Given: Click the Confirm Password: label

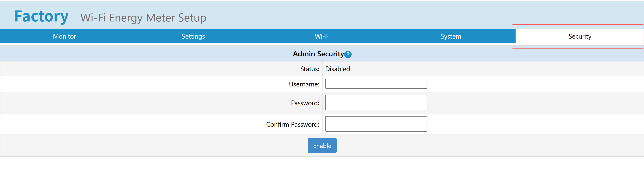Looking at the screenshot, I should (x=293, y=124).
